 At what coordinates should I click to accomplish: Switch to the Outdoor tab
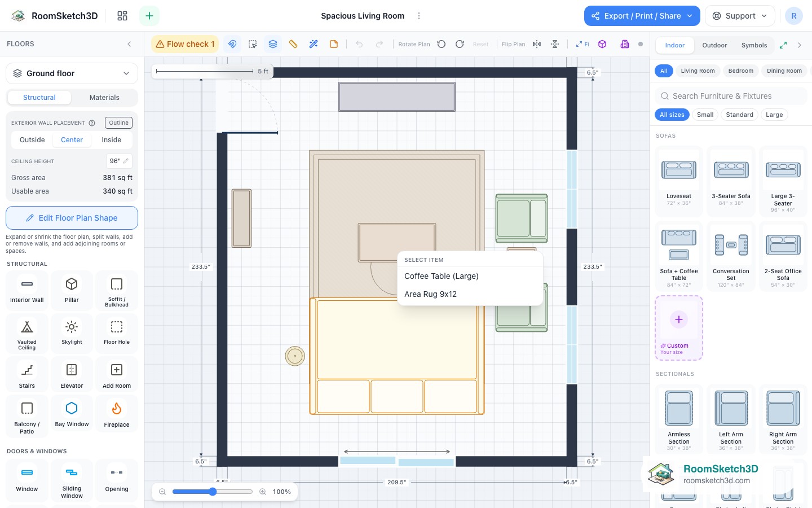click(714, 45)
